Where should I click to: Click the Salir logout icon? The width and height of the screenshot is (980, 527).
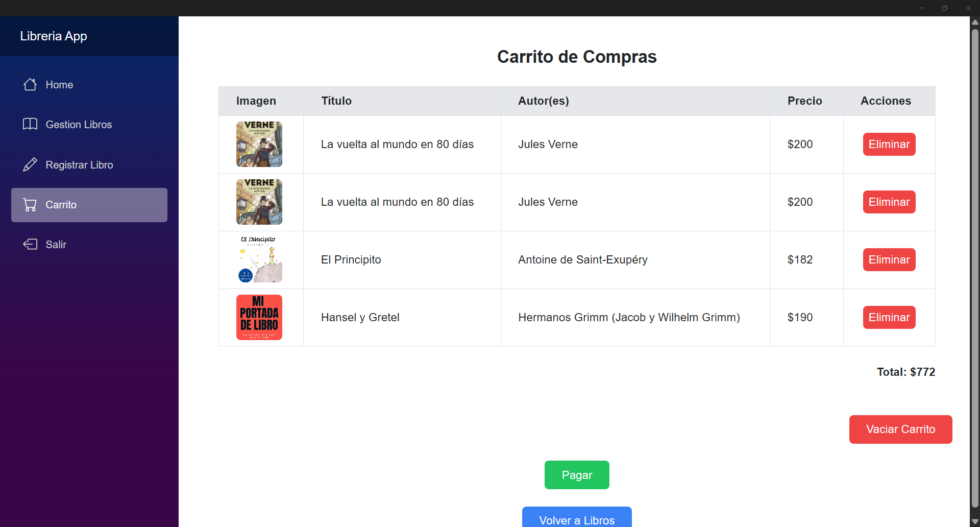coord(30,244)
